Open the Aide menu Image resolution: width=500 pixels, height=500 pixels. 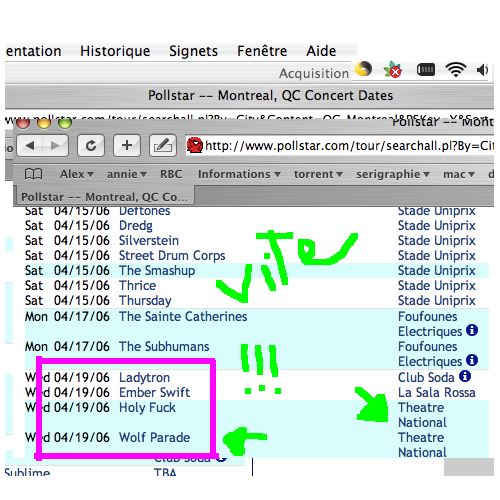coord(321,51)
